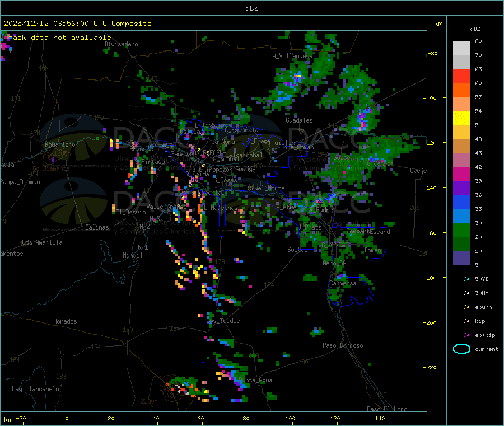Click the '-20' km tick on bottom axis
This screenshot has width=504, height=426.
coord(21,418)
